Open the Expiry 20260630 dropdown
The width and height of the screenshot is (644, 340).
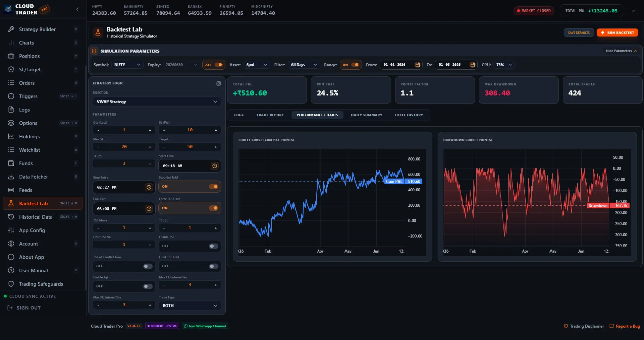181,65
